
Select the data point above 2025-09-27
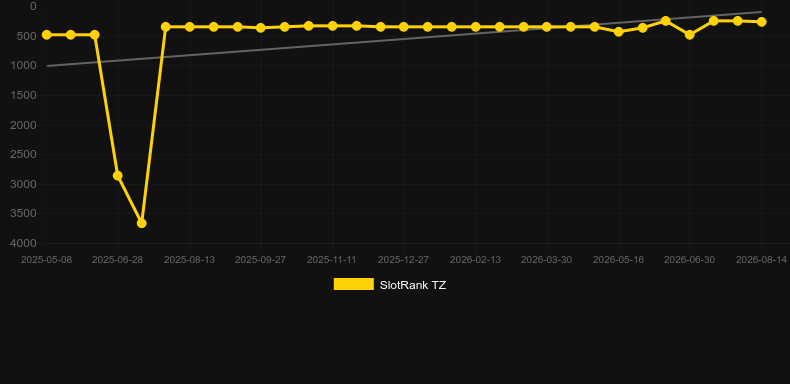(260, 28)
